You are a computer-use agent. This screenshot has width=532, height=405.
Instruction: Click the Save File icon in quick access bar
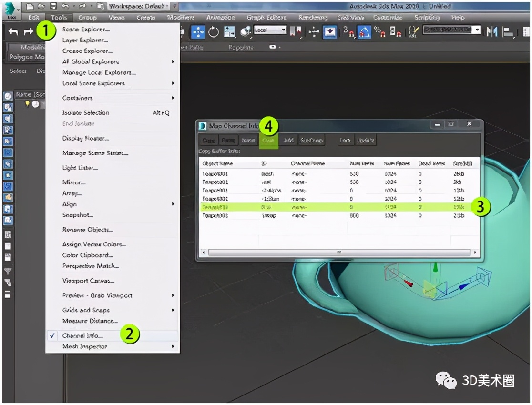pyautogui.click(x=53, y=6)
